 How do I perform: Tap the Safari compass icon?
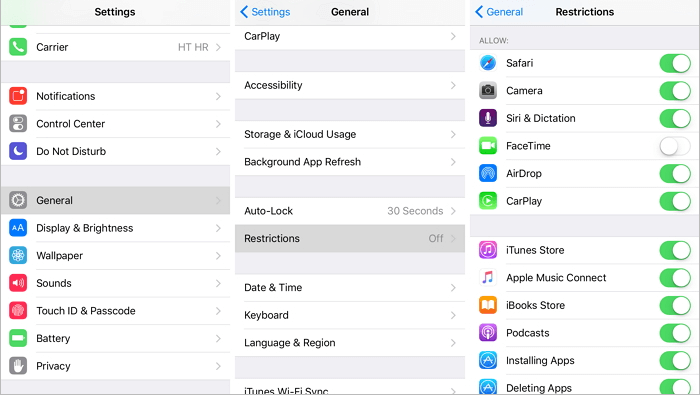coord(488,63)
